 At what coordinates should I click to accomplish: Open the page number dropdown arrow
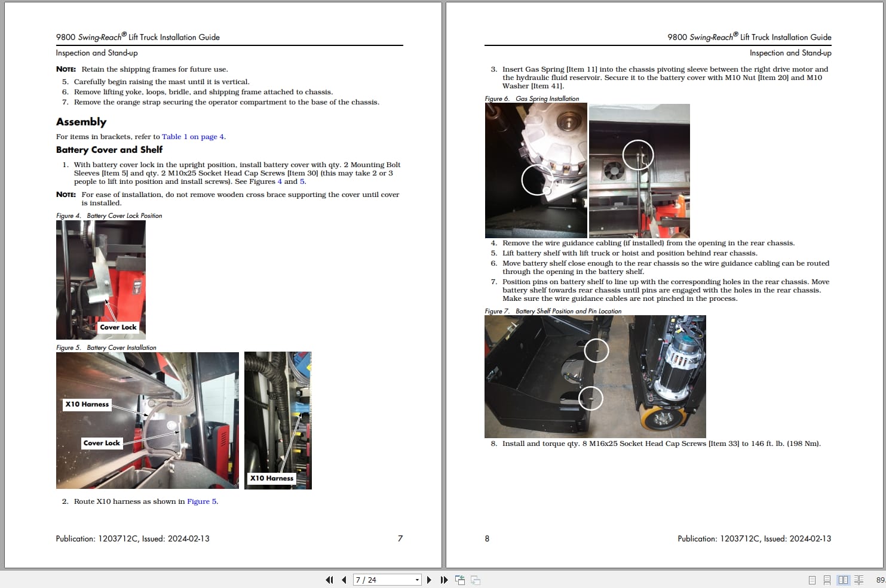(x=417, y=580)
